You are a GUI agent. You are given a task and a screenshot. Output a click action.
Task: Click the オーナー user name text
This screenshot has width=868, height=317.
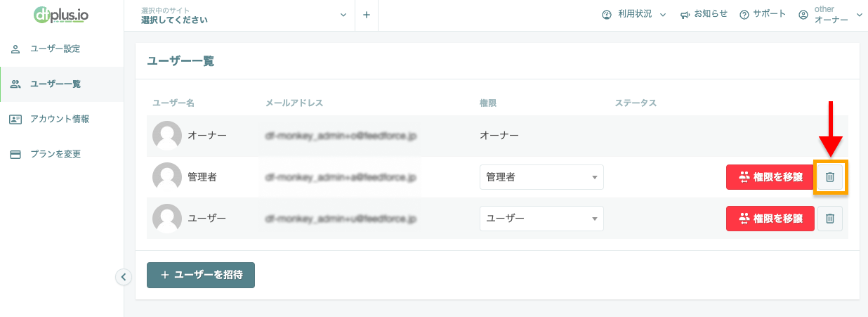coord(207,136)
